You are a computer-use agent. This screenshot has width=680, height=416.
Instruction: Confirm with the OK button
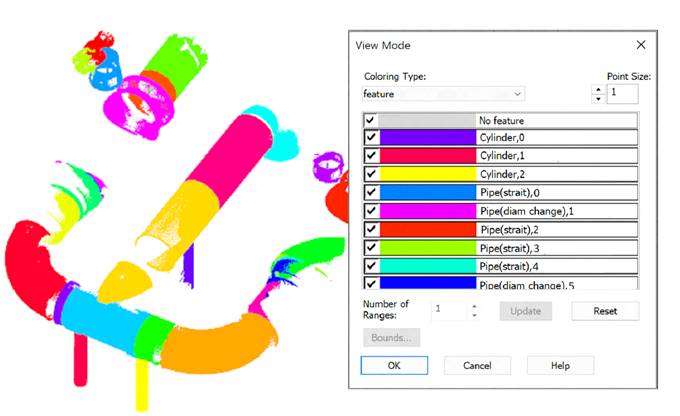pos(394,365)
